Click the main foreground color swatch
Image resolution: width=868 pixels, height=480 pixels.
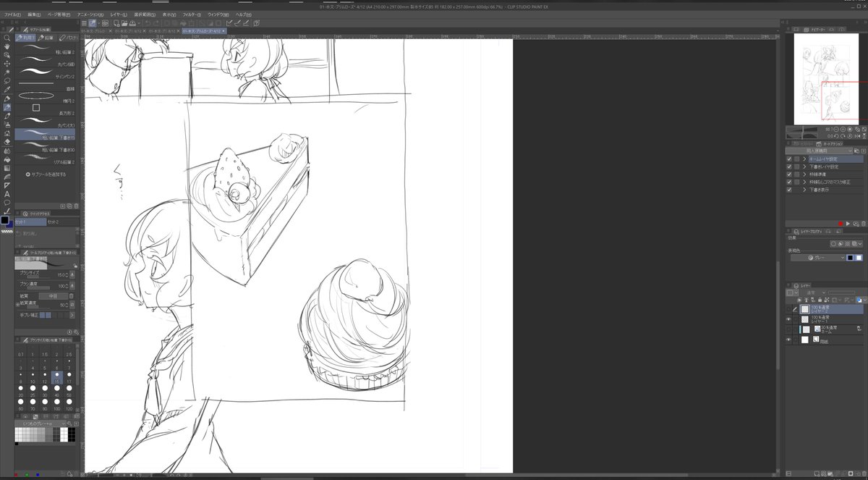coord(5,219)
